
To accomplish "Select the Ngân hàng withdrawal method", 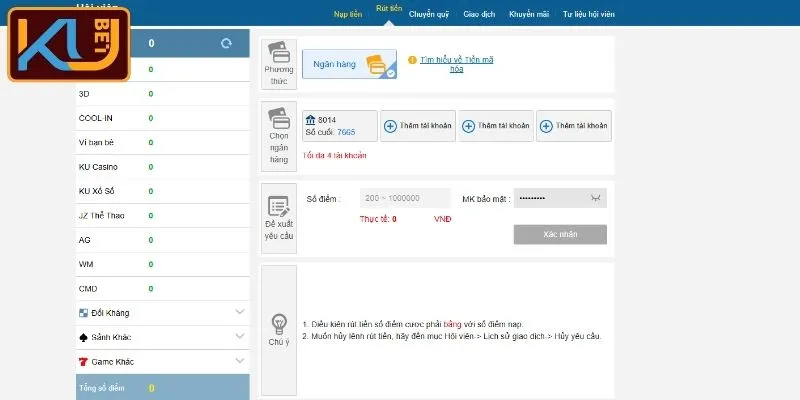I will (349, 64).
